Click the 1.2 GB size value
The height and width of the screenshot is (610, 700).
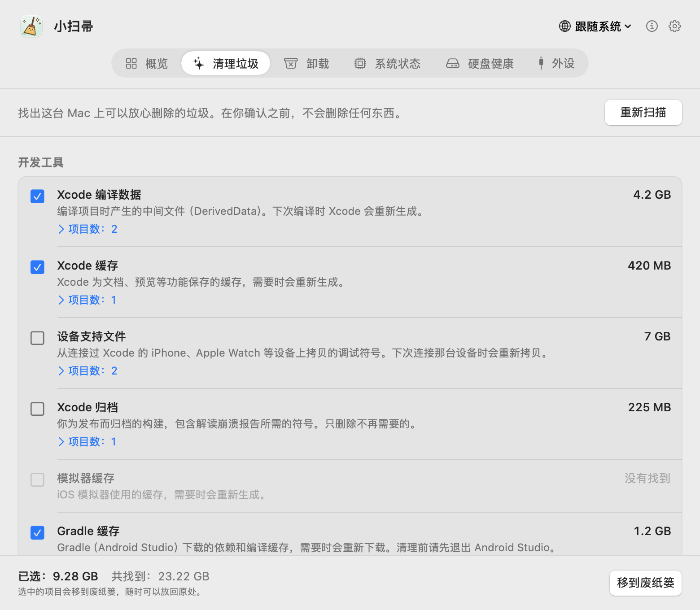652,531
